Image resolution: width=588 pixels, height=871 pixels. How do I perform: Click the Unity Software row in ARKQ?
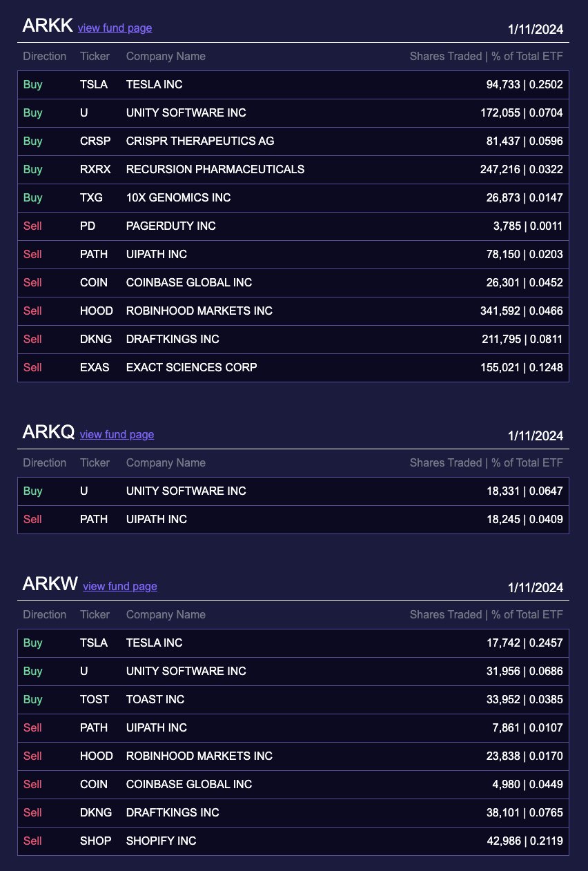click(x=293, y=491)
